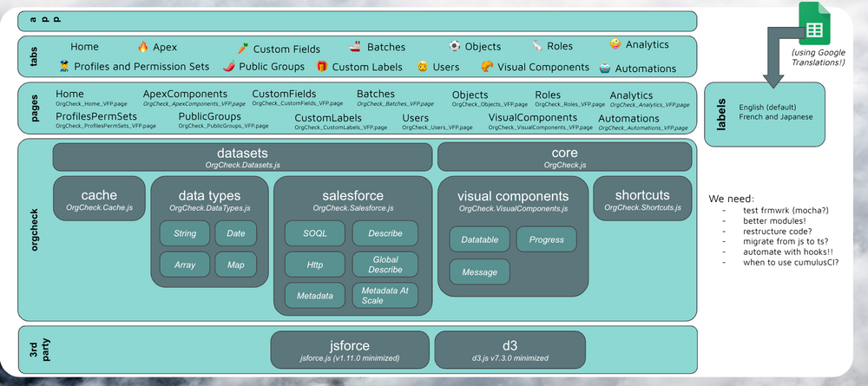Click the Datatable visual component box

tap(479, 239)
